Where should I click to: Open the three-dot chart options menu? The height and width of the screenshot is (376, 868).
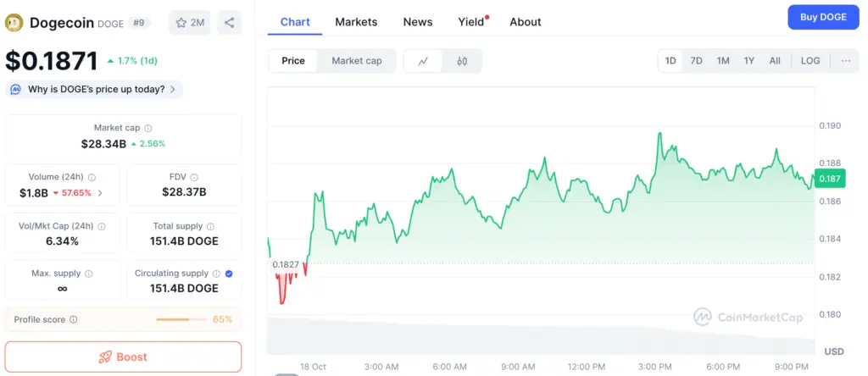845,61
